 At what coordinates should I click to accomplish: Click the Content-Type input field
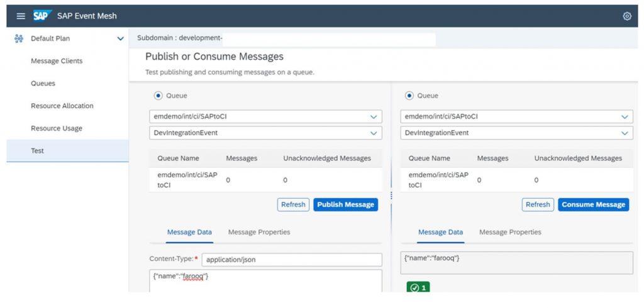pyautogui.click(x=292, y=260)
